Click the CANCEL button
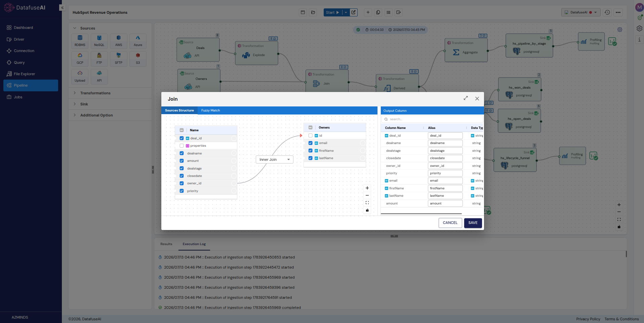The height and width of the screenshot is (323, 644). [x=450, y=223]
